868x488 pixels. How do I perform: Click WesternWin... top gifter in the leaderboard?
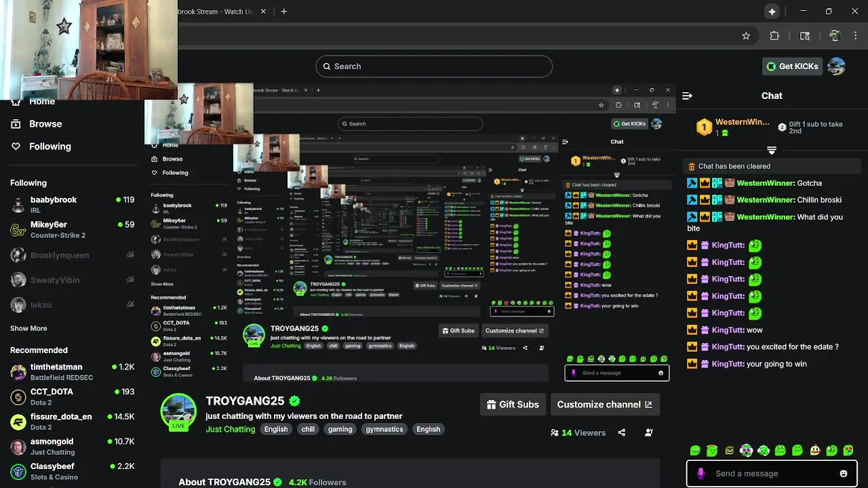click(x=734, y=126)
